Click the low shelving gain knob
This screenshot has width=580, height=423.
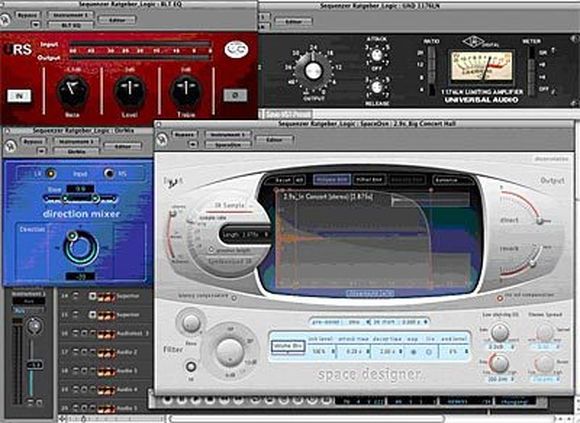click(x=500, y=332)
